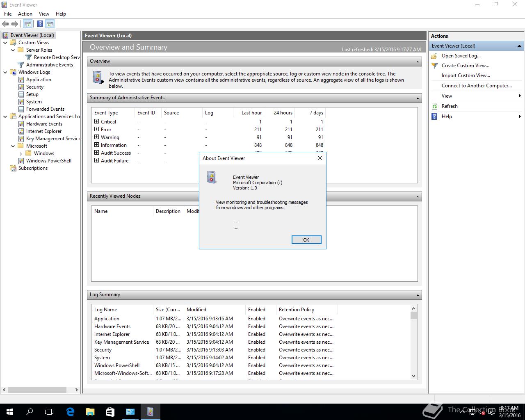Image resolution: width=525 pixels, height=420 pixels.
Task: Click the Subscriptions icon in tree
Action: (13, 168)
